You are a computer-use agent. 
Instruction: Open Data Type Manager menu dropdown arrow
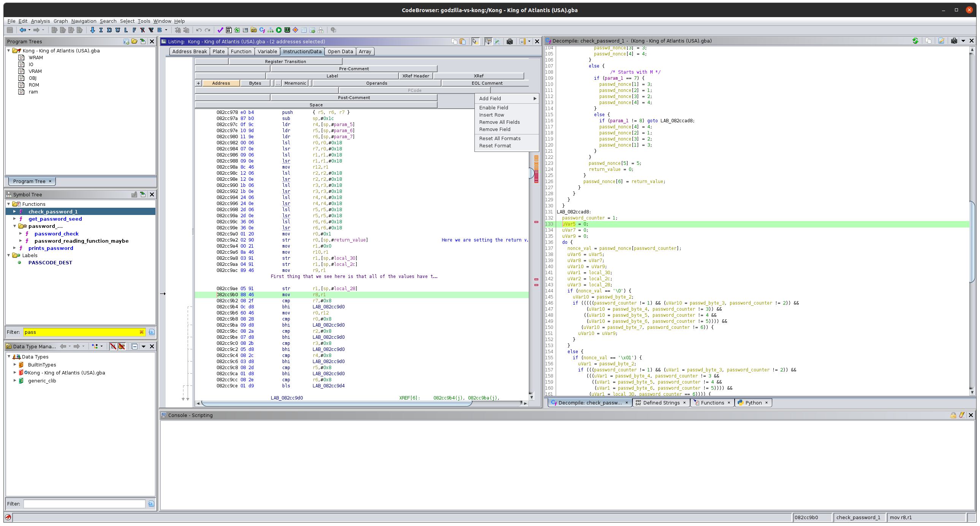144,346
